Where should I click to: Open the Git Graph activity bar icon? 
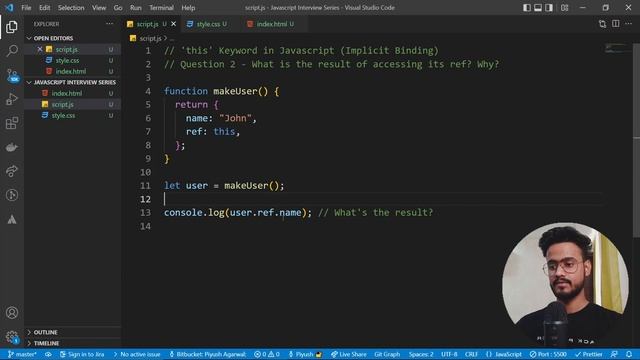pos(12,195)
